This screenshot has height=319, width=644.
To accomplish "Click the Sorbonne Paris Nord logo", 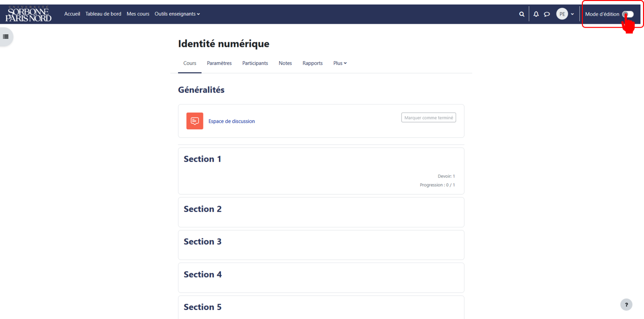I will tap(28, 14).
